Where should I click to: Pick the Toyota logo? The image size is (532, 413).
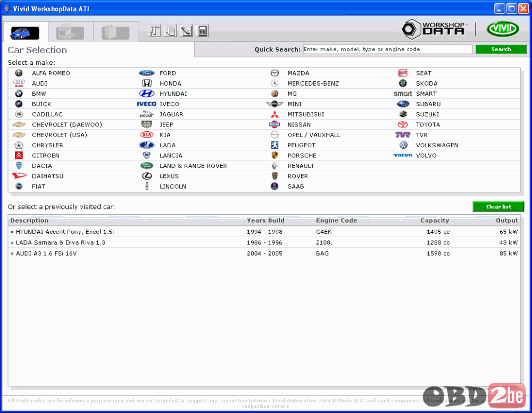403,124
